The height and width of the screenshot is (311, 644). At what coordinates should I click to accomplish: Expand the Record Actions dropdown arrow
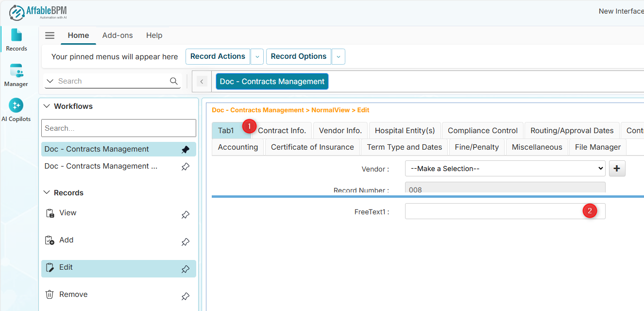257,57
